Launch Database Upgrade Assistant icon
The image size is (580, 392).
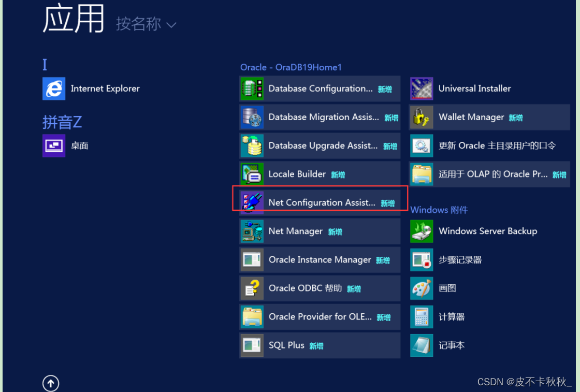252,146
